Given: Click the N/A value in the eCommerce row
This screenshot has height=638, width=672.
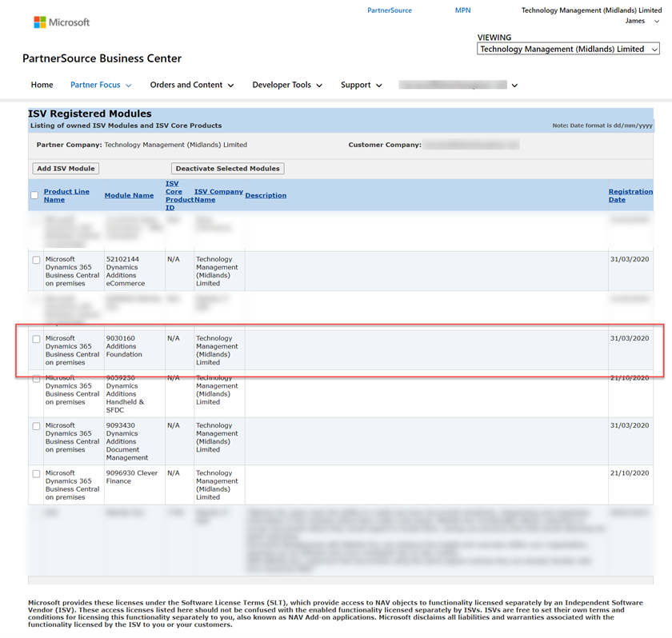Looking at the screenshot, I should pos(174,259).
